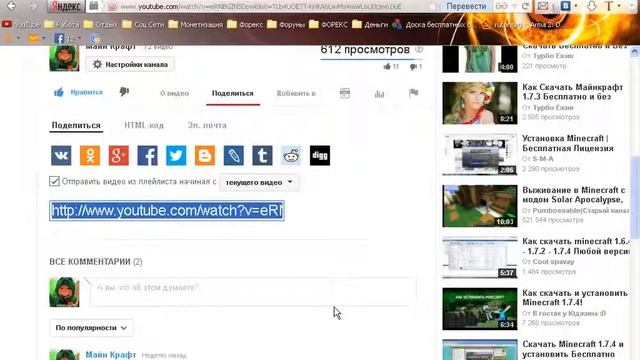Open the 'Работа' bookmarks folder
640x360 pixels.
(62, 24)
